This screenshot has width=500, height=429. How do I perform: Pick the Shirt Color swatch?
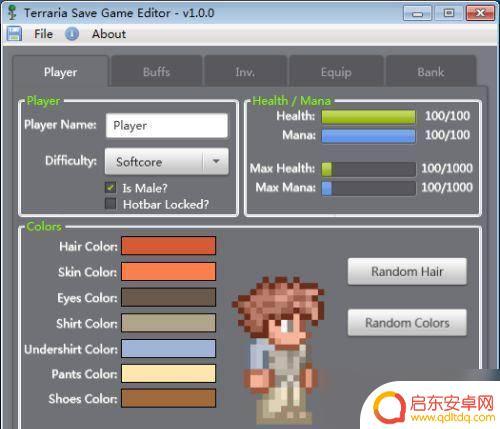pos(168,323)
